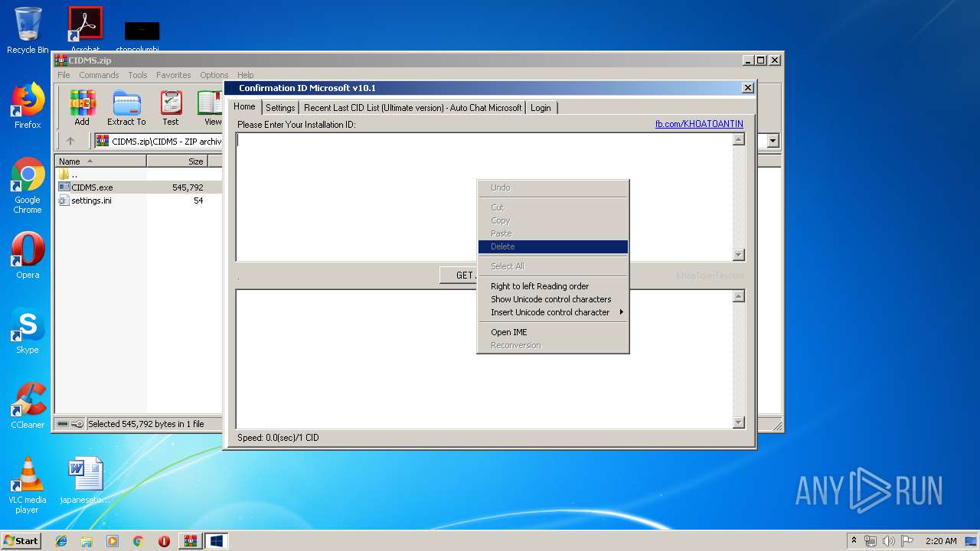
Task: Open Recent Last CID List tab
Action: click(413, 108)
